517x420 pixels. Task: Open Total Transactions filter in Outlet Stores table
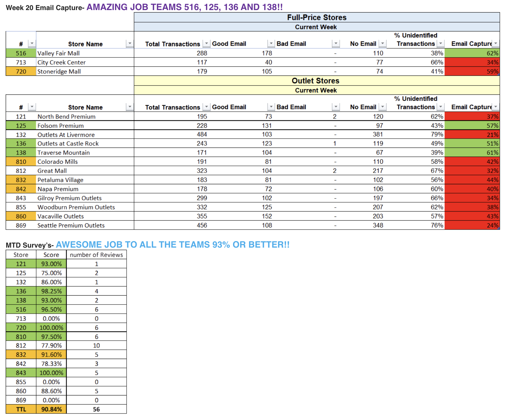point(206,107)
